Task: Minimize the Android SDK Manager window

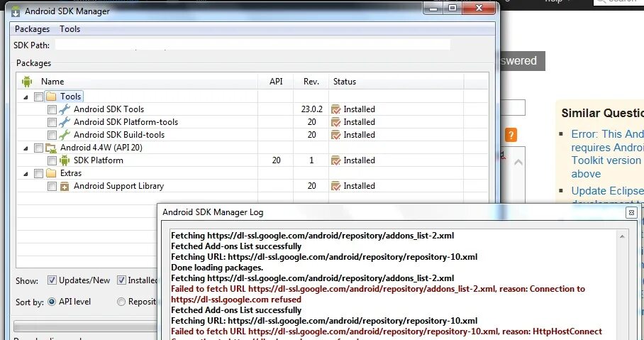Action: (x=433, y=9)
